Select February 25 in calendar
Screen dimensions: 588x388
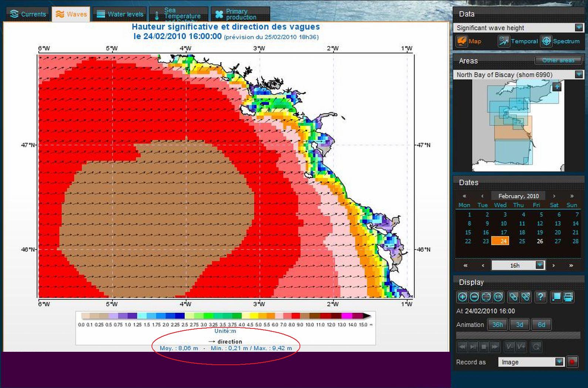pyautogui.click(x=522, y=241)
